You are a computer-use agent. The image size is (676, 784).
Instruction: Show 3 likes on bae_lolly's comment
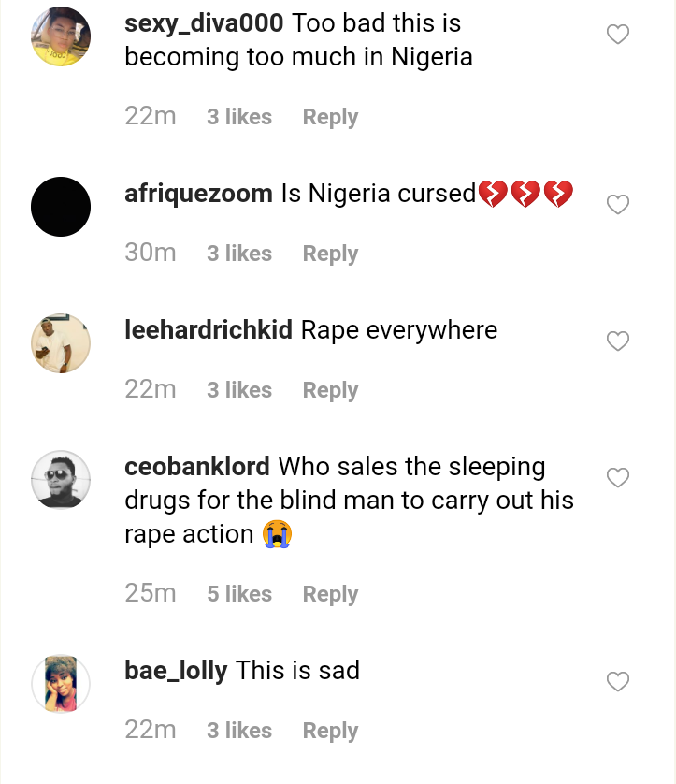click(x=239, y=731)
